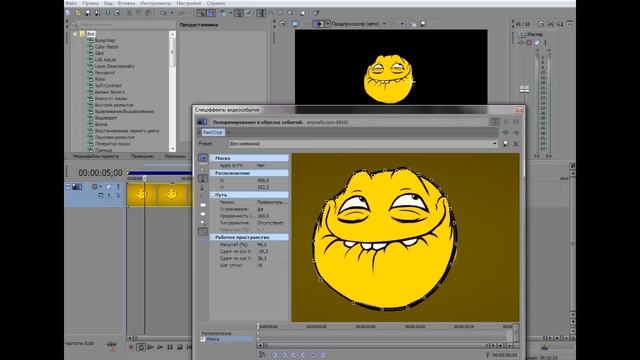Open the Файл menu
Screen dimensions: 640x360
pos(71,3)
